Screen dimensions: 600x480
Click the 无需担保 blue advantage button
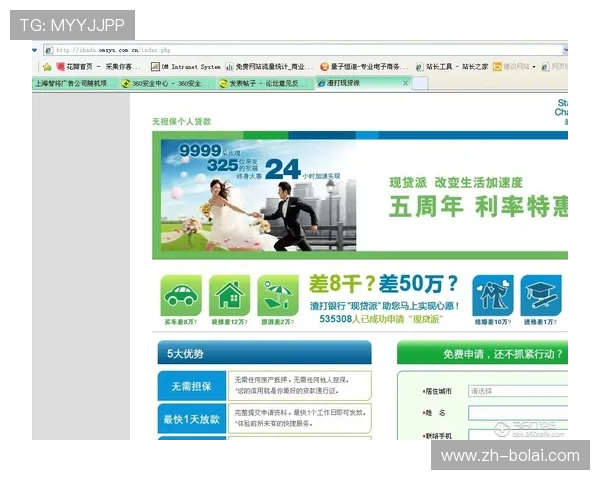tap(192, 386)
